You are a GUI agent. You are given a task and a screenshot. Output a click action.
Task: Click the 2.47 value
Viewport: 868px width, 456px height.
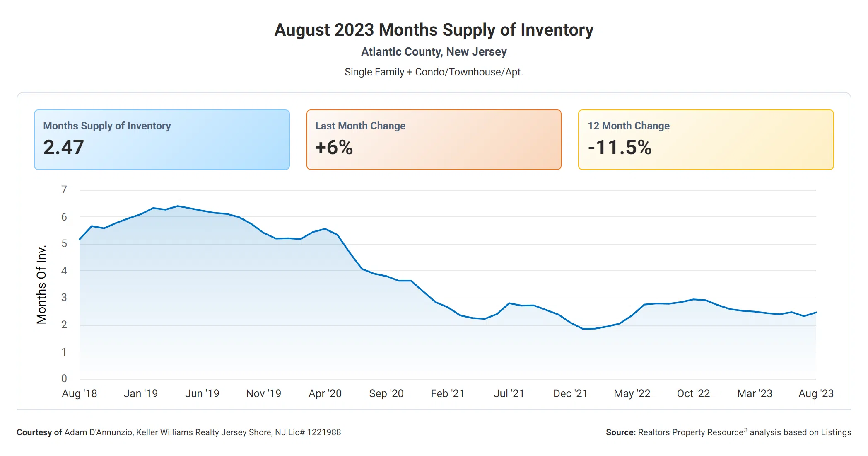coord(63,147)
